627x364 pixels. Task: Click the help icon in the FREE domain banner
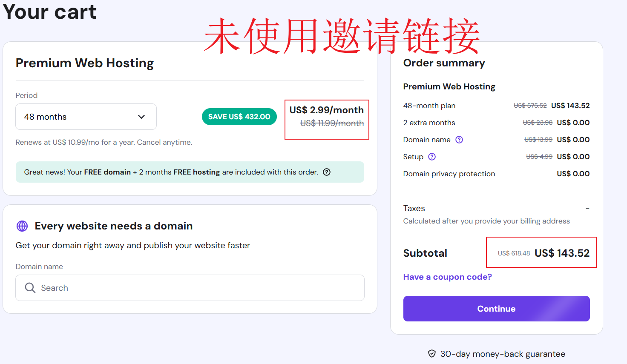pos(327,172)
